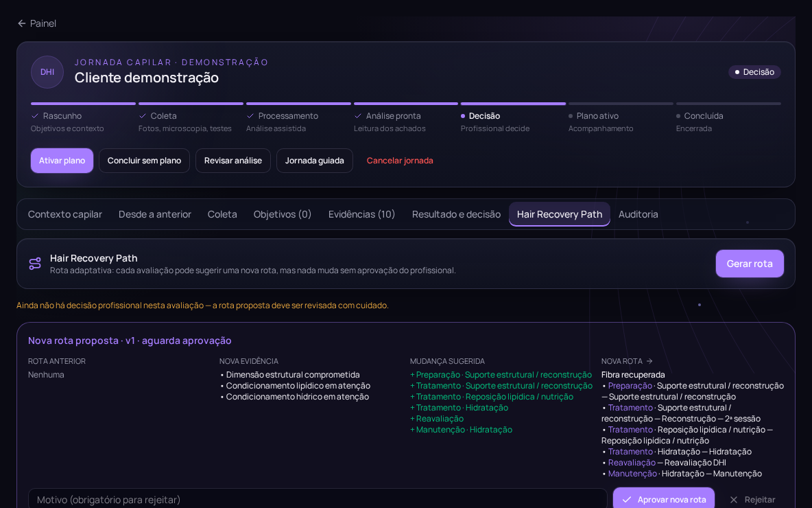Click the checkmark beside Análise pronta step
Screen dimensions: 812x508
point(358,116)
